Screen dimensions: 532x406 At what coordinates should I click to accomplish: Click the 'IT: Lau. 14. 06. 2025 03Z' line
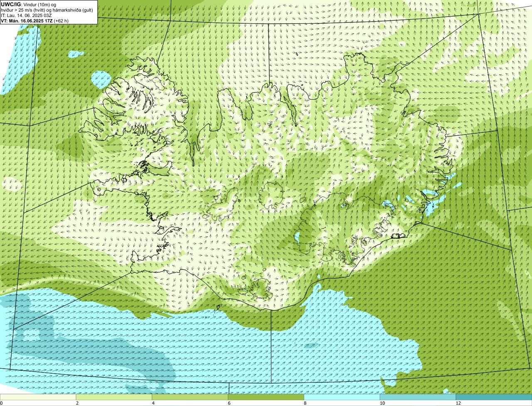[x=26, y=15]
